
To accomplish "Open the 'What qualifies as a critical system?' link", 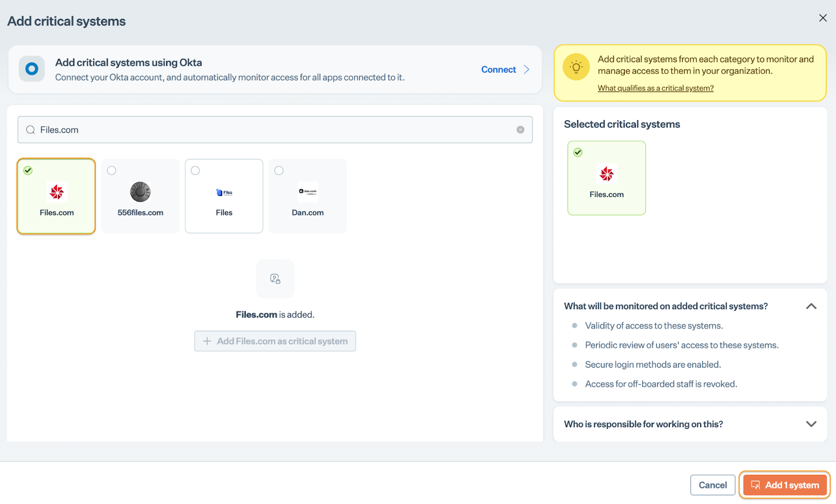I will tap(655, 88).
